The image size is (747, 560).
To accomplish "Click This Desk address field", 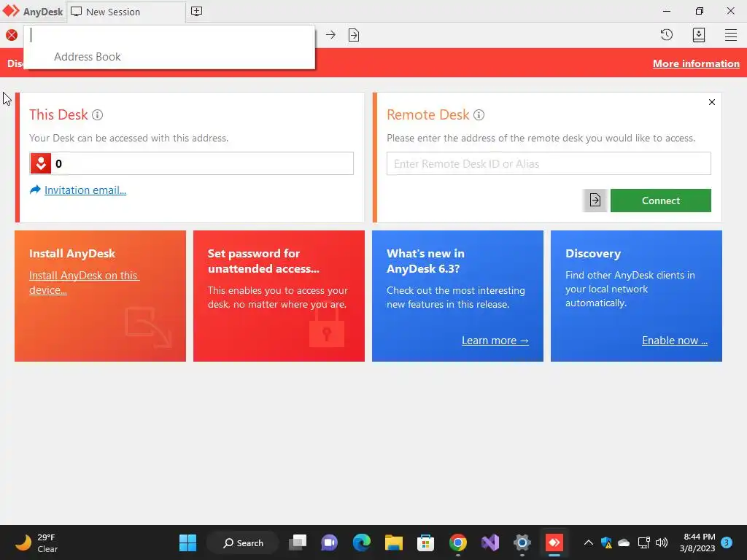I will pyautogui.click(x=192, y=163).
